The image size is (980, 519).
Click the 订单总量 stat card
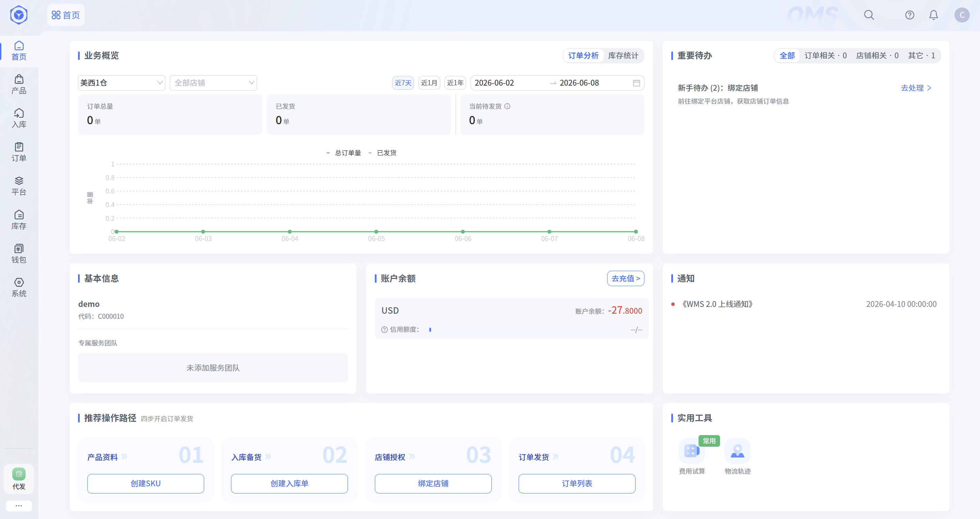pyautogui.click(x=170, y=115)
